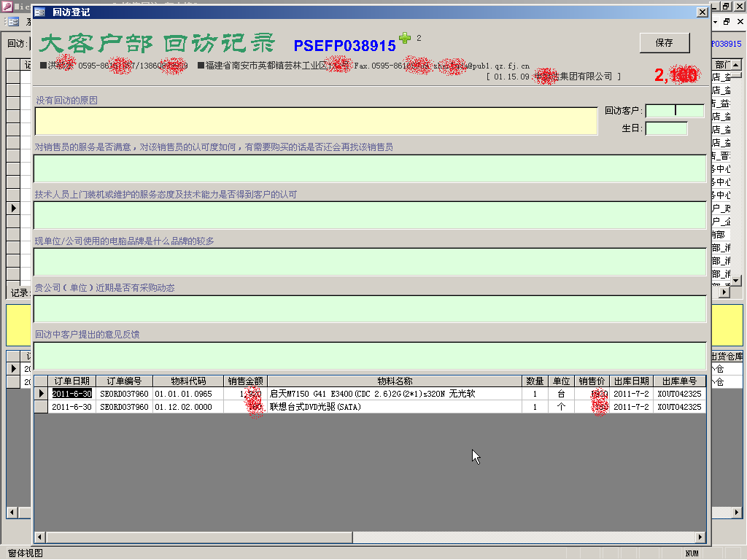Screen dimensions: 747x560
Task: Click the computer brand usage answer field
Action: click(369, 262)
